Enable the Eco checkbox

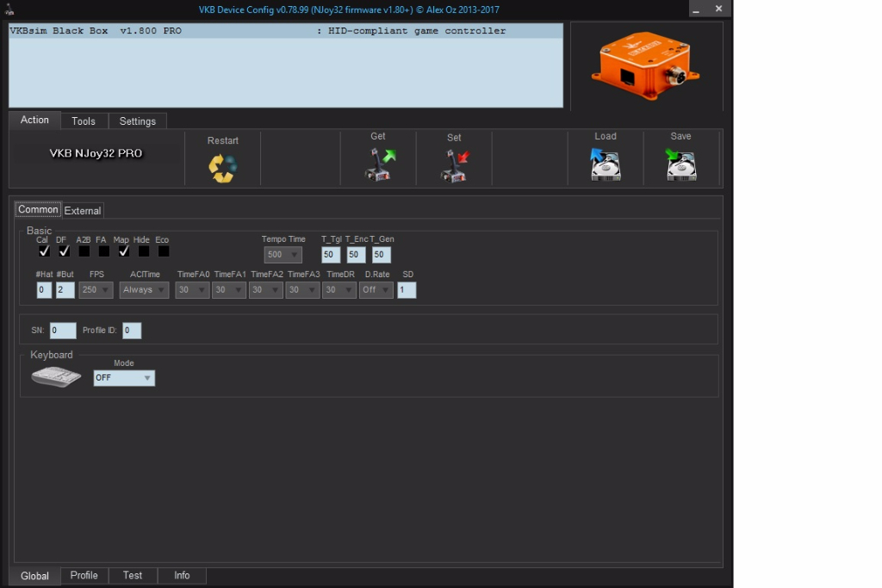[164, 251]
